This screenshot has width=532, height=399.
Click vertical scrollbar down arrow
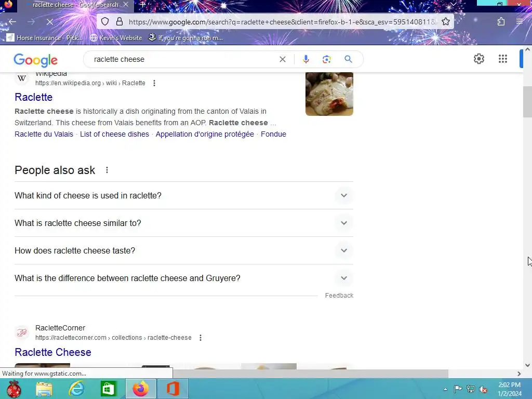tap(527, 365)
